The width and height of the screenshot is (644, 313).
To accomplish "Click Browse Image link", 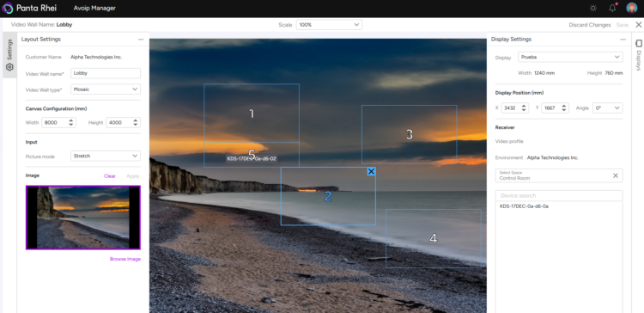I will point(125,259).
